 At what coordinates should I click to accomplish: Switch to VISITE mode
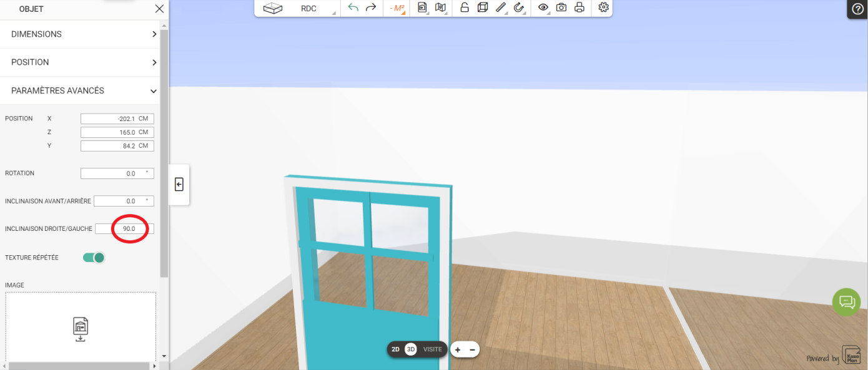tap(433, 349)
